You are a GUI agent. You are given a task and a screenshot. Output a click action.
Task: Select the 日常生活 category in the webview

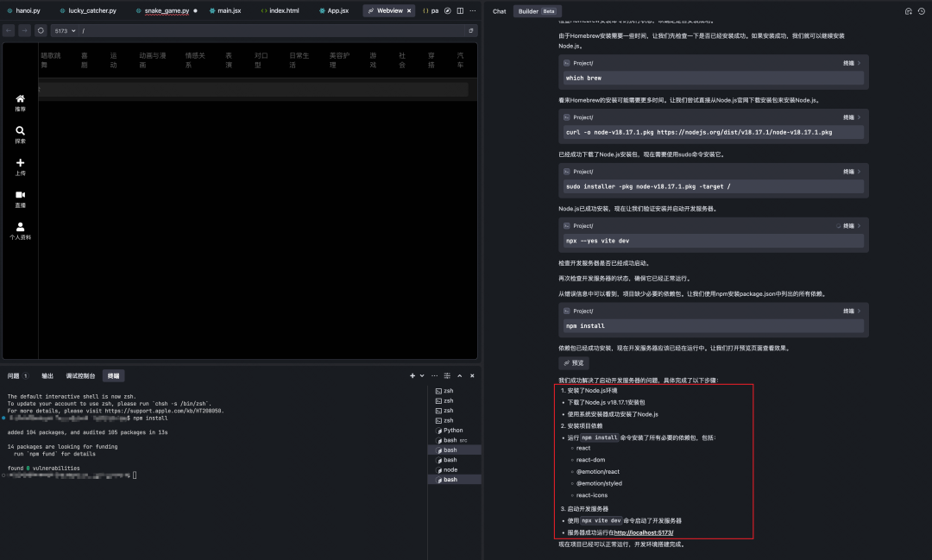[299, 60]
